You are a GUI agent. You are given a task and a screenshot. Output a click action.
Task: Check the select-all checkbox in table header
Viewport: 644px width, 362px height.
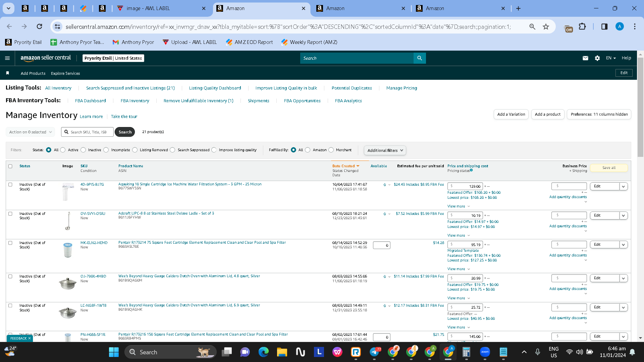10,166
